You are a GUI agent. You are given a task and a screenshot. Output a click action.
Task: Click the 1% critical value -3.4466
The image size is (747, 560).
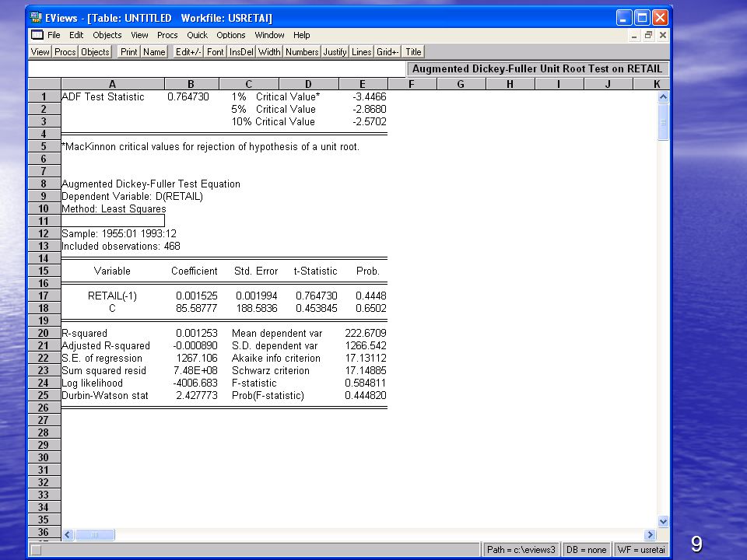tap(369, 96)
